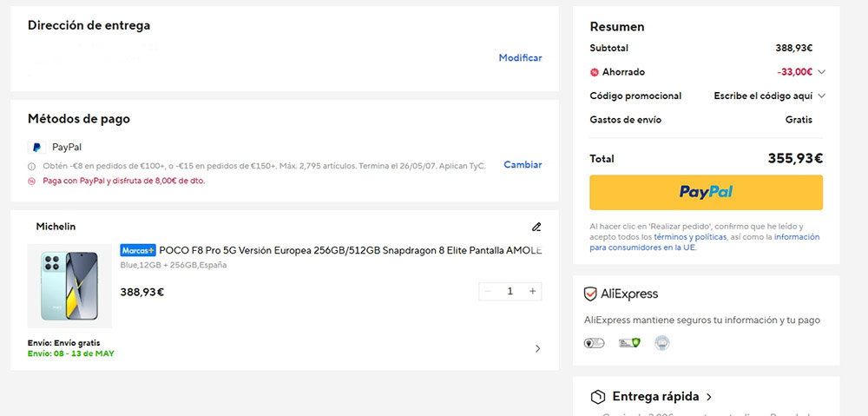Open términos y políticas link
The height and width of the screenshot is (416, 868).
pyautogui.click(x=690, y=237)
